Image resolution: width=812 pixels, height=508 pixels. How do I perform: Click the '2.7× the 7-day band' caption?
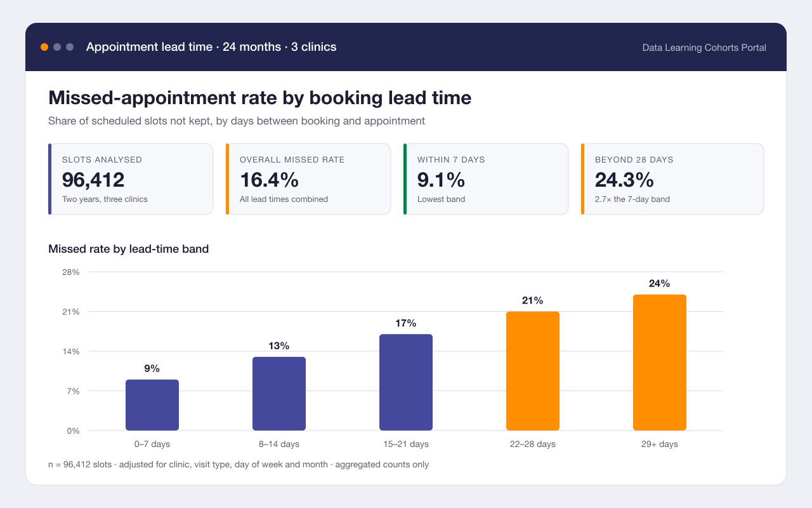coord(632,199)
